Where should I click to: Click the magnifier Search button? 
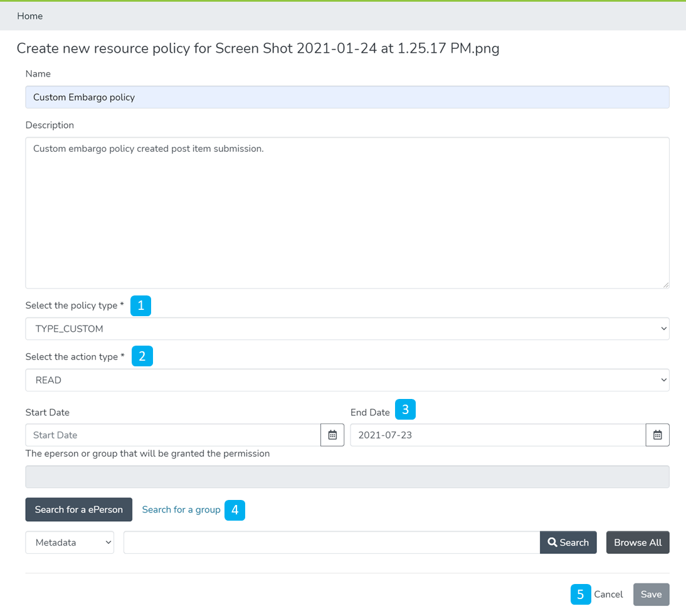[x=568, y=543]
